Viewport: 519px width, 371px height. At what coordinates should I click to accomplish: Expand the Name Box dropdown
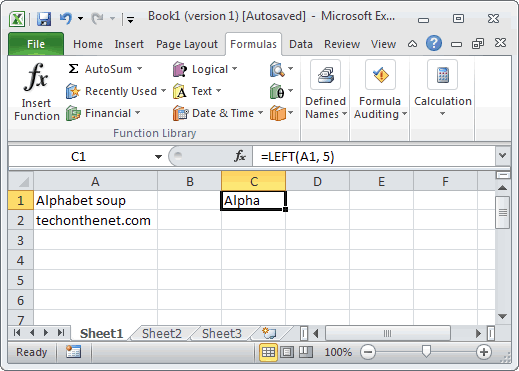point(158,157)
